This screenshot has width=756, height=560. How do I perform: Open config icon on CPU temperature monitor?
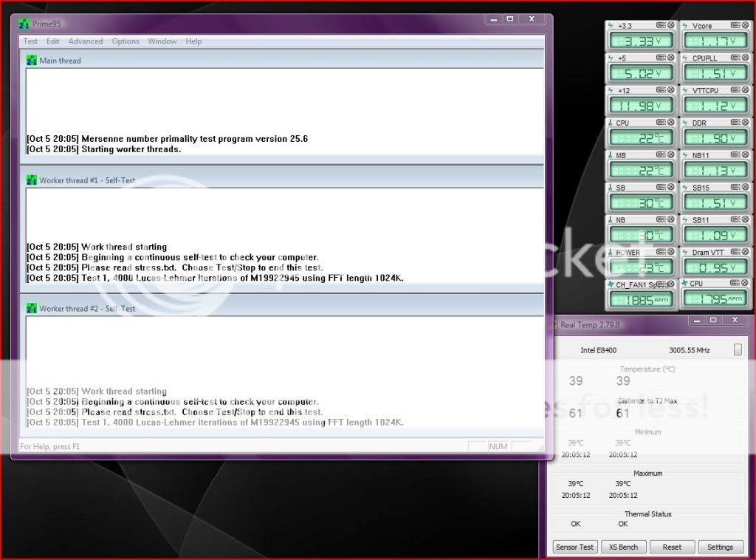(661, 122)
